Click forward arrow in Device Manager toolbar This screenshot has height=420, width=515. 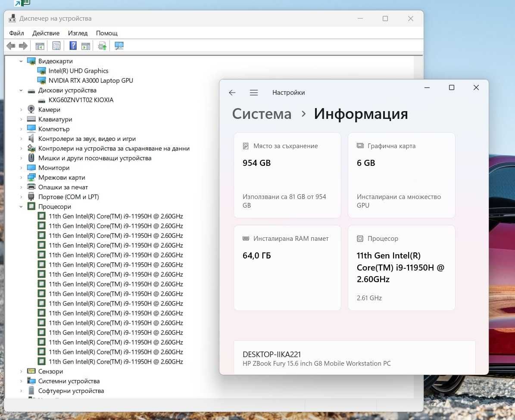point(23,46)
